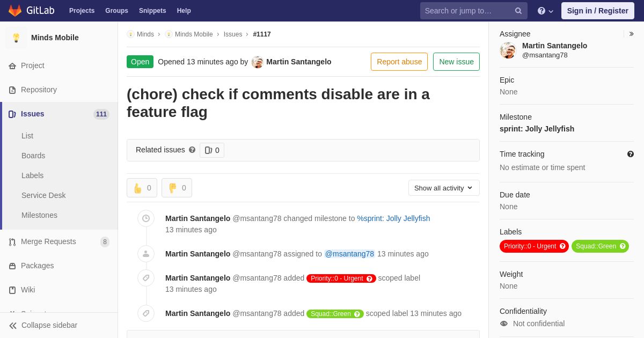Click the Report abuse button
644x338 pixels.
coord(399,62)
